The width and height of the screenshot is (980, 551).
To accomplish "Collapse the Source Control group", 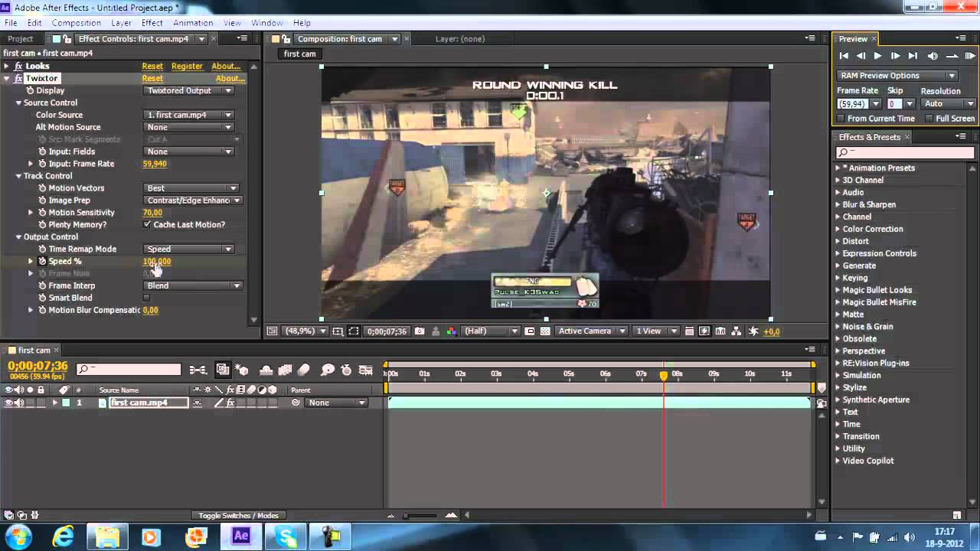I will click(18, 103).
